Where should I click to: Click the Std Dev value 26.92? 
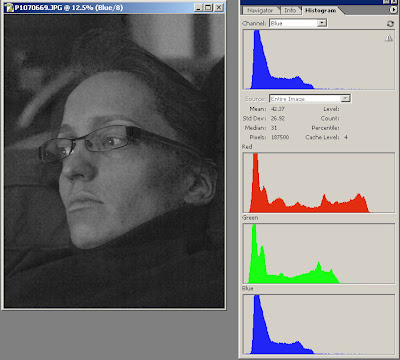click(x=278, y=118)
